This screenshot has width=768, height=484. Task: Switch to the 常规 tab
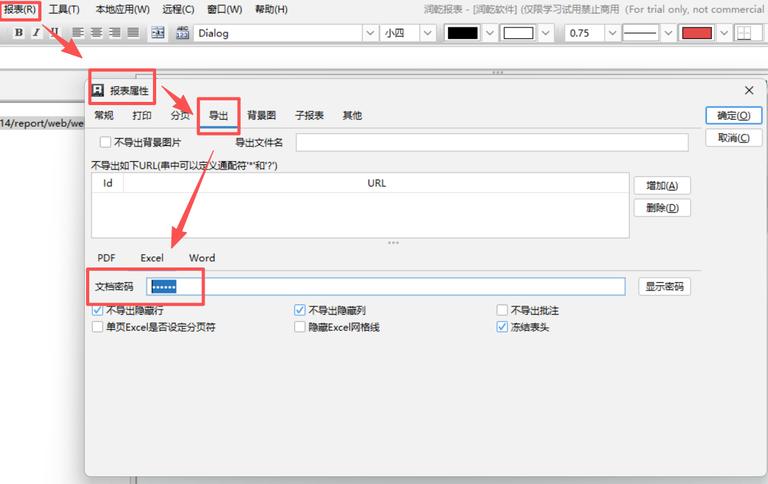104,115
